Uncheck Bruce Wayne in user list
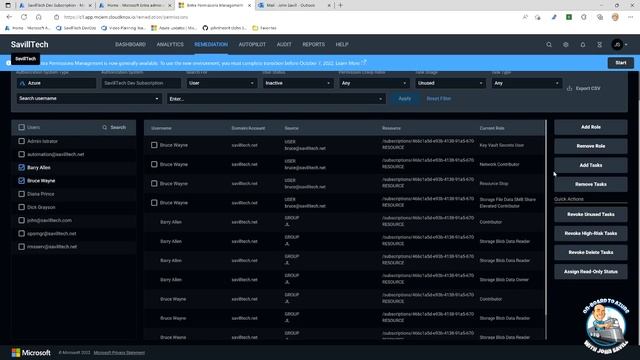640x360 pixels. click(x=22, y=180)
